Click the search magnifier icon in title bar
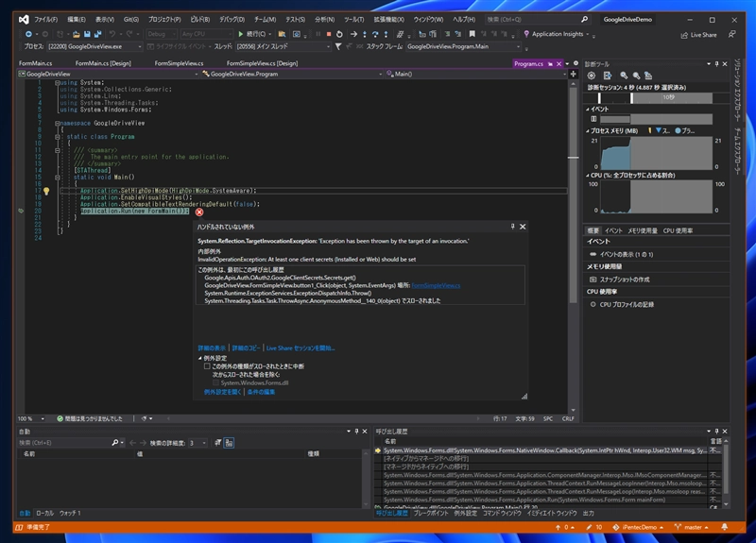 coord(584,20)
